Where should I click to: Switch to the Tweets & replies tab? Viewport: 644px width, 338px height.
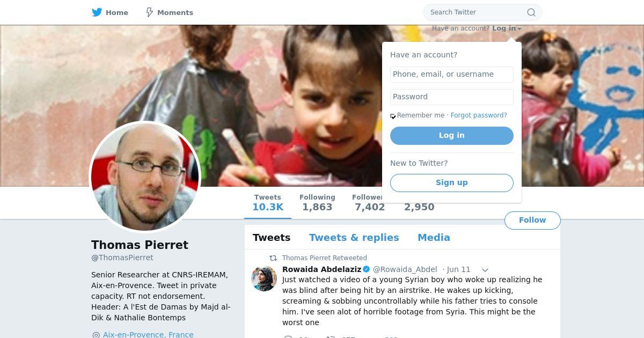point(354,238)
